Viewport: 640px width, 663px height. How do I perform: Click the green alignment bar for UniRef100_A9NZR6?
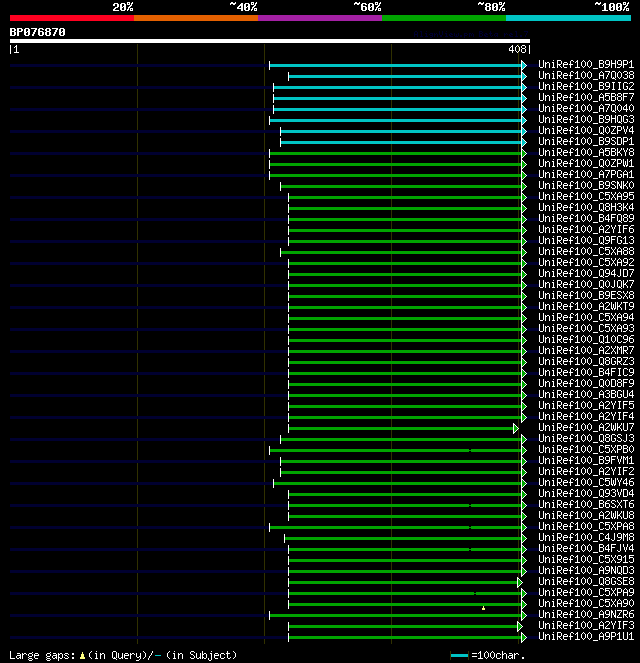tap(395, 615)
